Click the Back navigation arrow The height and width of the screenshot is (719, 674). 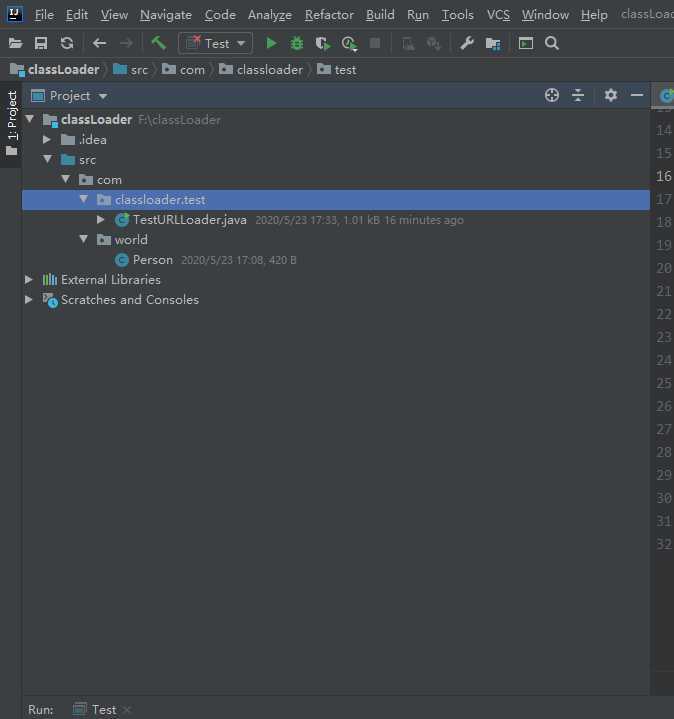(x=99, y=44)
